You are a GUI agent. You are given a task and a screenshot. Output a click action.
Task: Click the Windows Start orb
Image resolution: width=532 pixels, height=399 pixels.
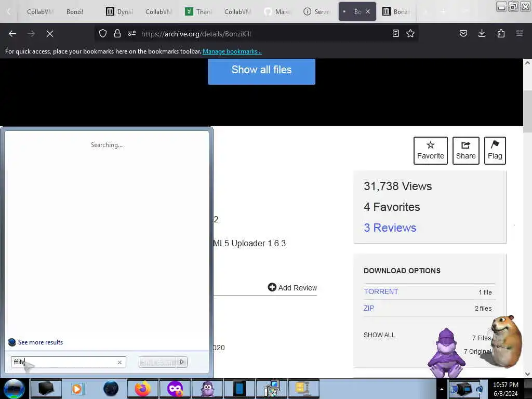tap(14, 389)
